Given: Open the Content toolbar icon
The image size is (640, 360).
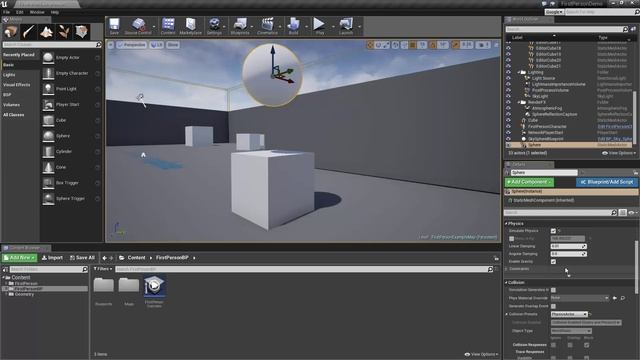Looking at the screenshot, I should [168, 26].
